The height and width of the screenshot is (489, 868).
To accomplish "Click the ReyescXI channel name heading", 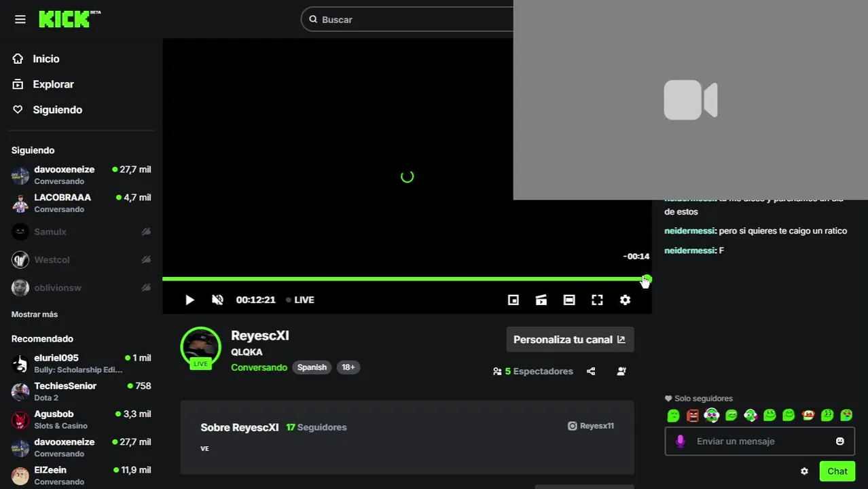I will tap(260, 336).
